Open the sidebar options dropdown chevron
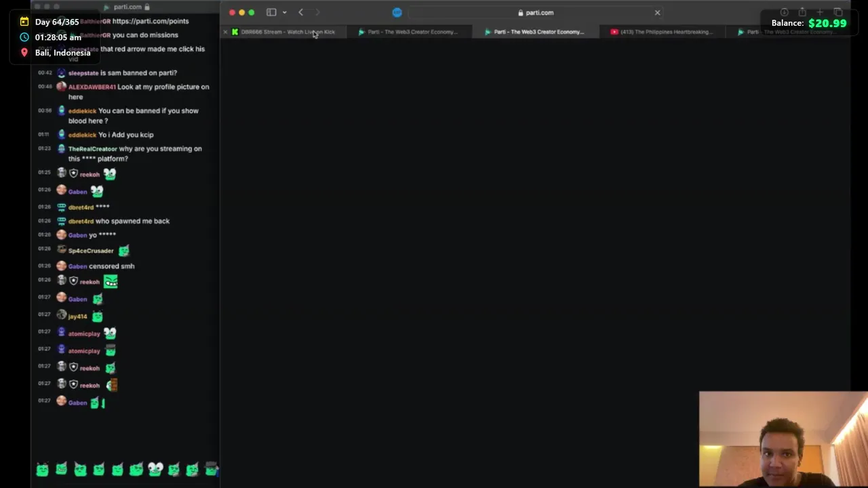 (284, 12)
